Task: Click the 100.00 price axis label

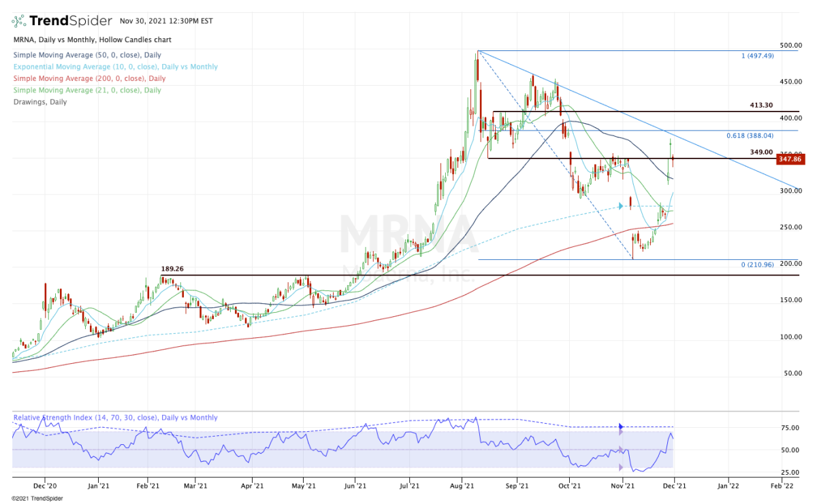Action: click(790, 337)
